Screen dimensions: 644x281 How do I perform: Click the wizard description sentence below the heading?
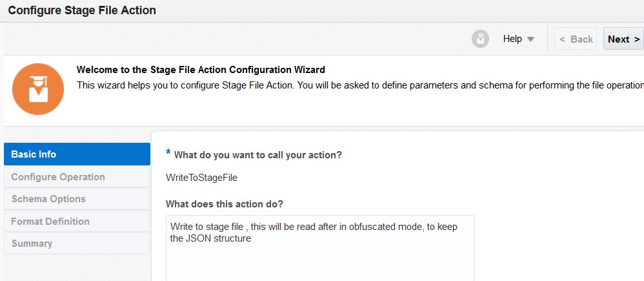tap(359, 85)
